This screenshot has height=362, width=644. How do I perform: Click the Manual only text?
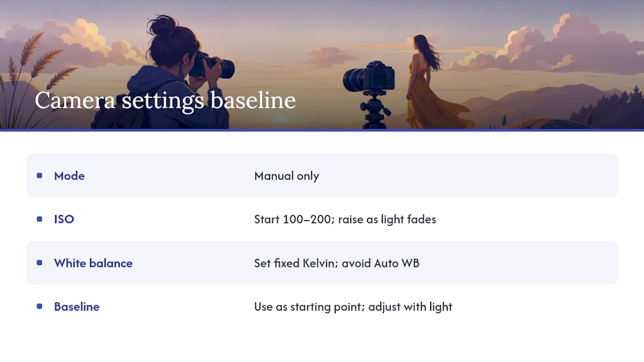287,175
